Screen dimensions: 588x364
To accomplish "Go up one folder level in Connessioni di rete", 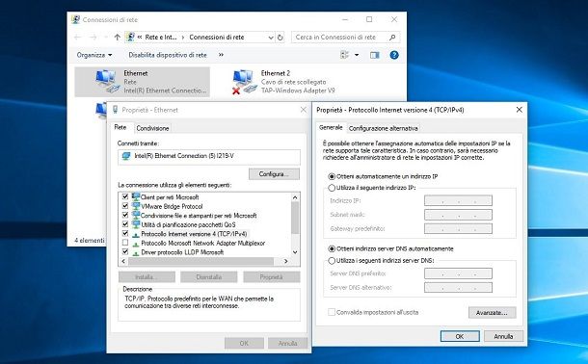I will (118, 37).
